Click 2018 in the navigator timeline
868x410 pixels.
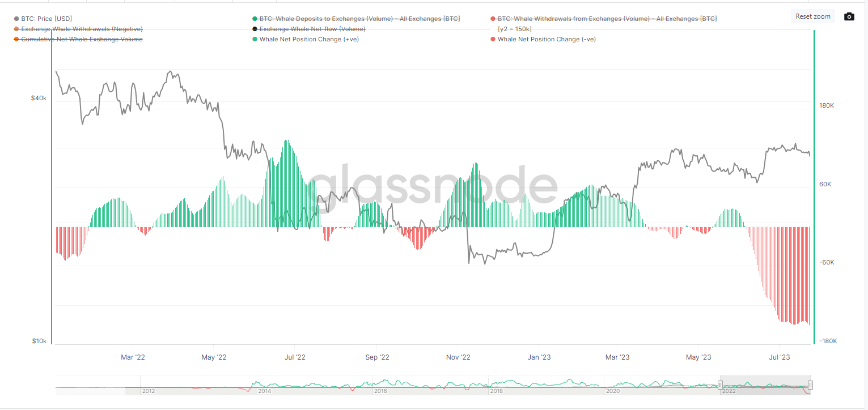click(496, 391)
